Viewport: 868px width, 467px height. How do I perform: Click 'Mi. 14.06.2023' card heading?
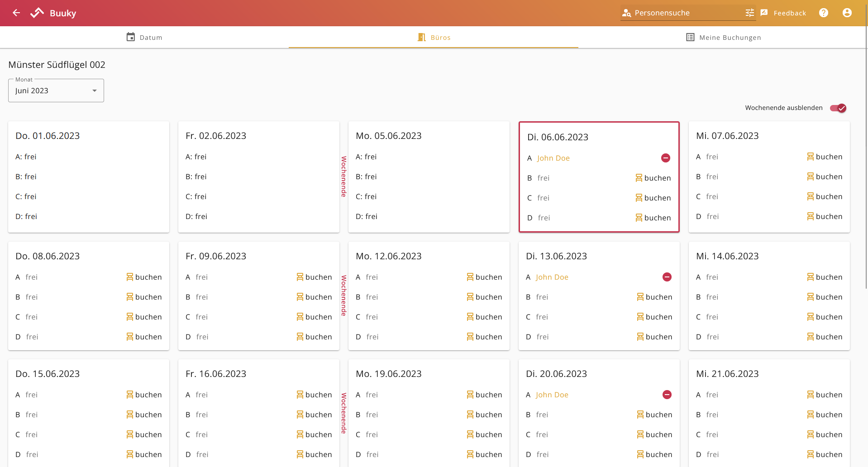click(x=727, y=256)
